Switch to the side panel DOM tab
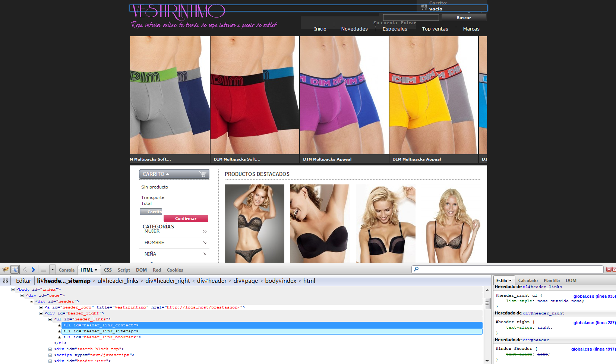The width and height of the screenshot is (616, 364). click(571, 281)
